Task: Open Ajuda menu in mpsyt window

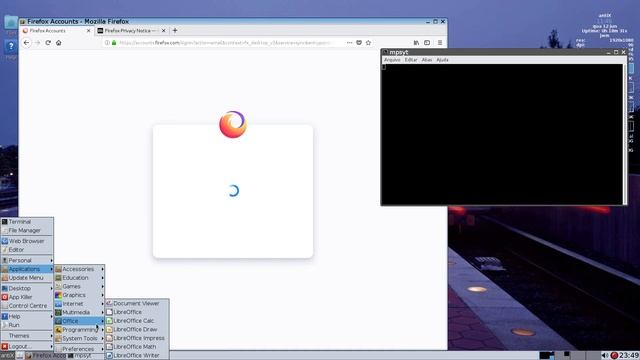Action: [442, 60]
